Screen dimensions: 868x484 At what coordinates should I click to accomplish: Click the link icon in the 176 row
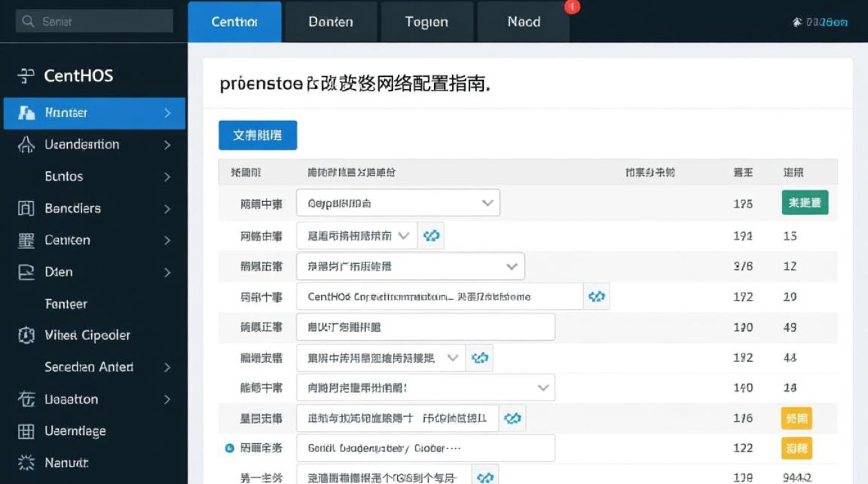512,419
